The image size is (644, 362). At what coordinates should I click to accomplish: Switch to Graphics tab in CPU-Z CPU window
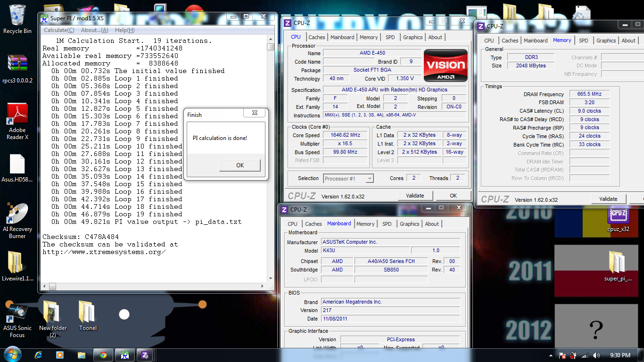click(413, 37)
